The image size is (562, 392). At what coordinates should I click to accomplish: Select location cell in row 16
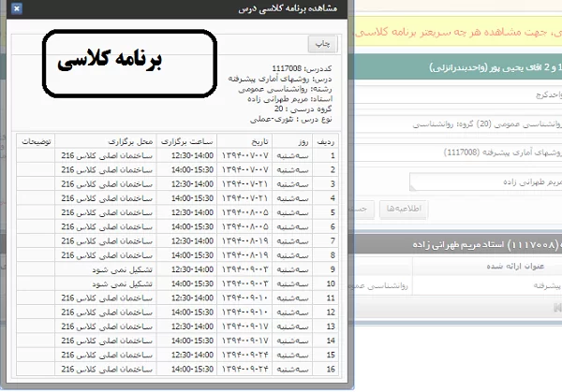coord(106,370)
